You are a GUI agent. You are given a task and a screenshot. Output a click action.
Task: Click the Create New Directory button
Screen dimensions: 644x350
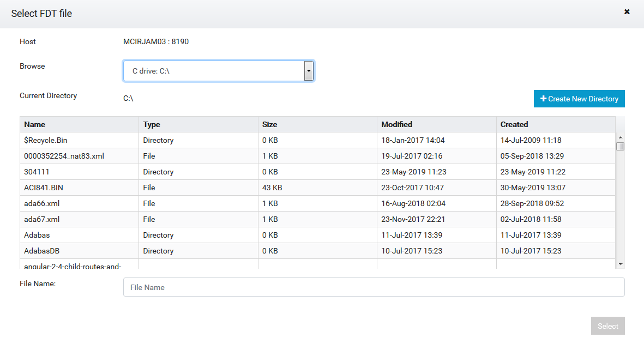(579, 99)
